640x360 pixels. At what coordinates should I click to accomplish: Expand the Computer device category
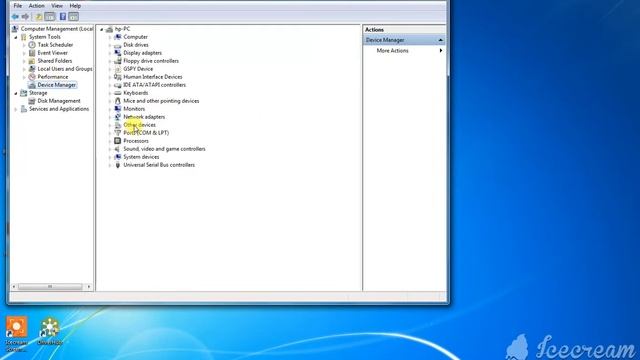click(x=110, y=37)
